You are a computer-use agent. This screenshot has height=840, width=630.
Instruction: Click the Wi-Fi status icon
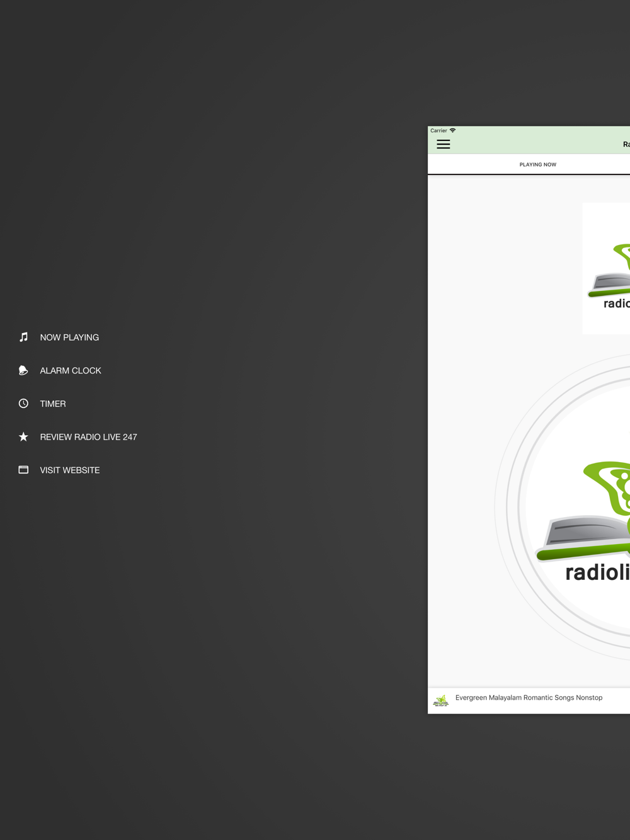click(452, 130)
